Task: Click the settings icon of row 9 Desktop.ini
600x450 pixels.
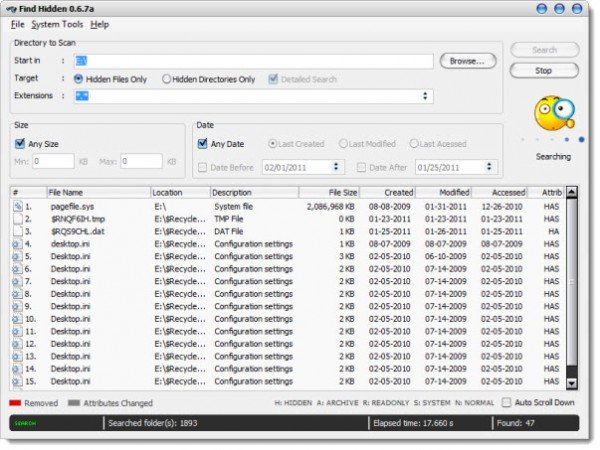Action: pyautogui.click(x=17, y=307)
